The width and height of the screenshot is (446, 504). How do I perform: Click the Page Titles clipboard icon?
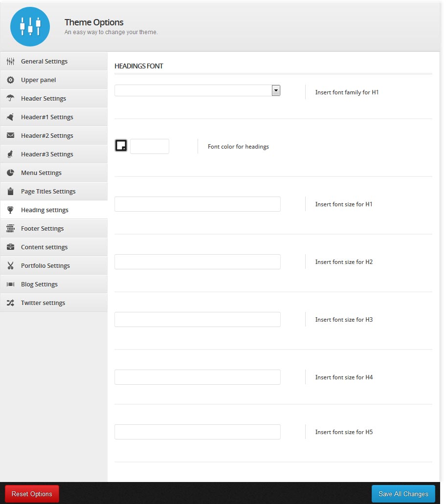pyautogui.click(x=10, y=191)
